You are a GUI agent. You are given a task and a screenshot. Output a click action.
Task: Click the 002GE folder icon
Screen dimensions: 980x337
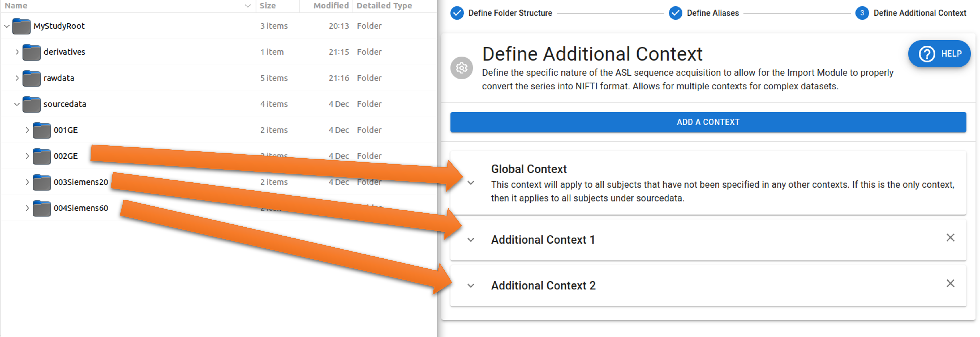coord(42,156)
